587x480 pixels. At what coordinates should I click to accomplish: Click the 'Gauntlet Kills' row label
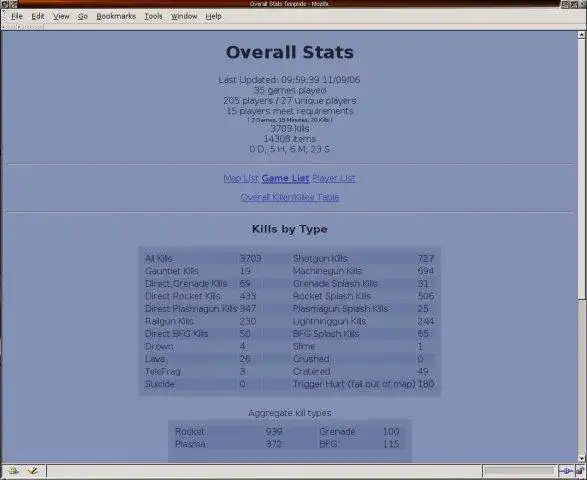click(x=172, y=271)
